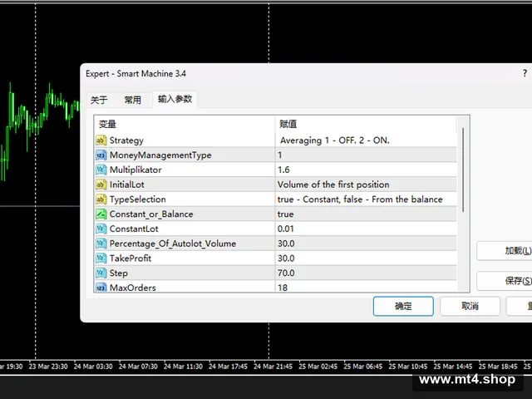The image size is (532, 399).
Task: Open the 关于 tab
Action: point(99,100)
